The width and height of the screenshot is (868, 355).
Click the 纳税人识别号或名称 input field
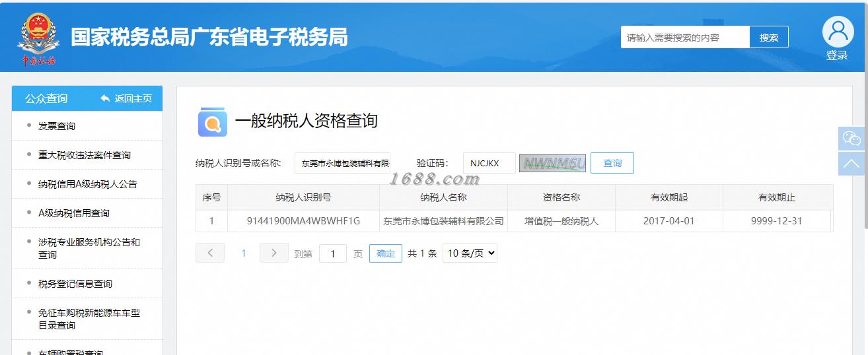(x=342, y=163)
